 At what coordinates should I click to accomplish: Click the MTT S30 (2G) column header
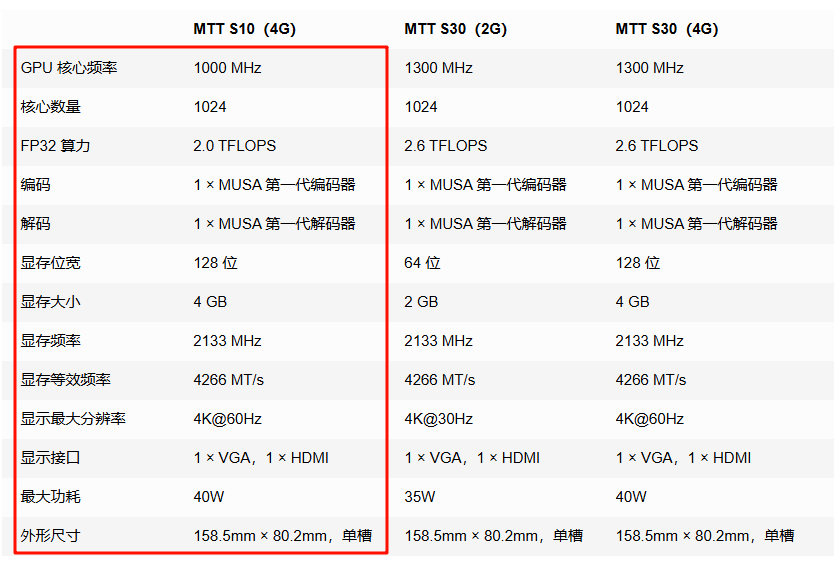pyautogui.click(x=455, y=29)
